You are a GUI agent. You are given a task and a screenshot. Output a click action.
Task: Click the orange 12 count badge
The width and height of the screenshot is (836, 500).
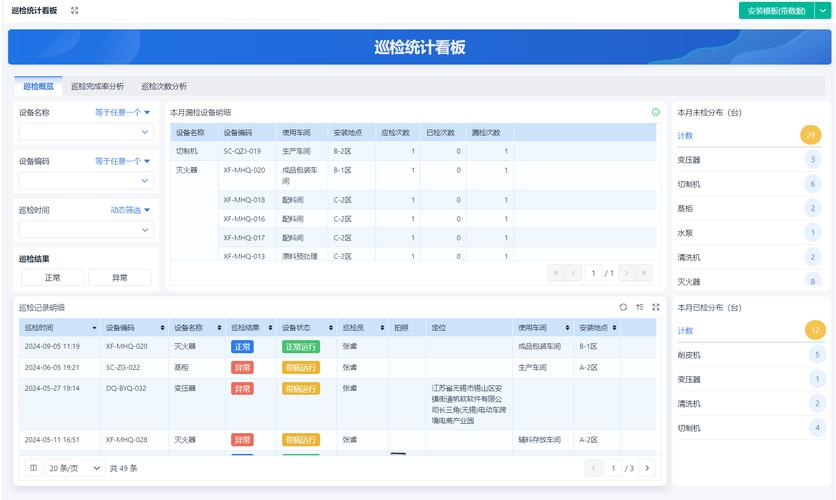[x=815, y=330]
